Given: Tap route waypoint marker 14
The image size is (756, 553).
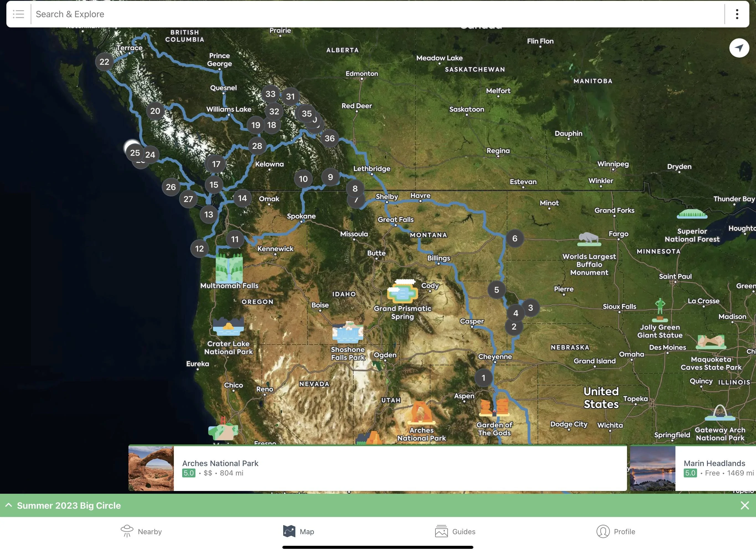Looking at the screenshot, I should pos(242,198).
